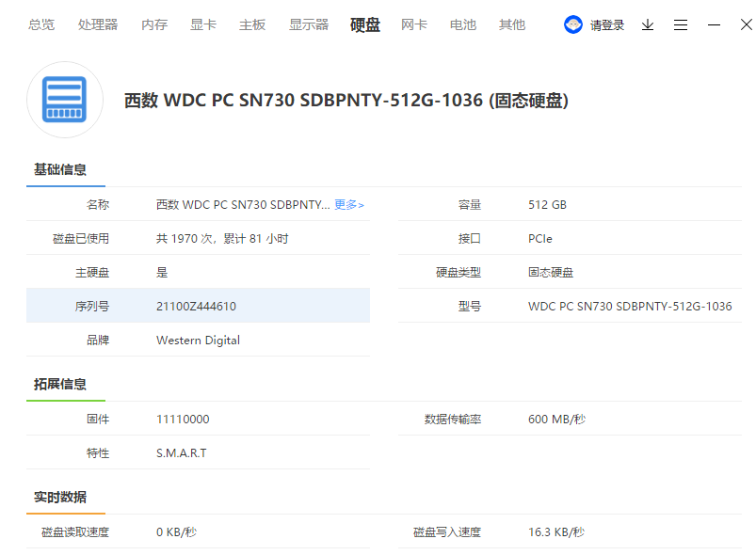The width and height of the screenshot is (756, 555).
Task: Click the 是 value in the 主硬盘 row
Action: (x=162, y=273)
